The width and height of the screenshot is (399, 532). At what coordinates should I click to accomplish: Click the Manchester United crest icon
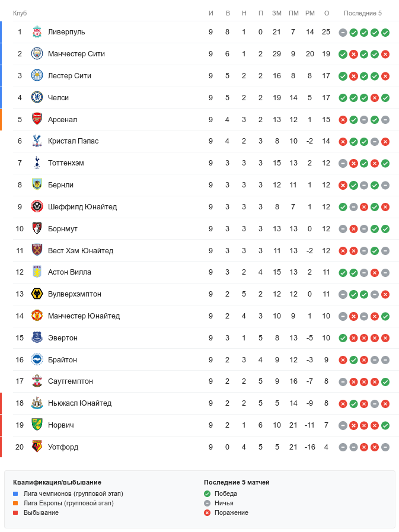pos(37,316)
